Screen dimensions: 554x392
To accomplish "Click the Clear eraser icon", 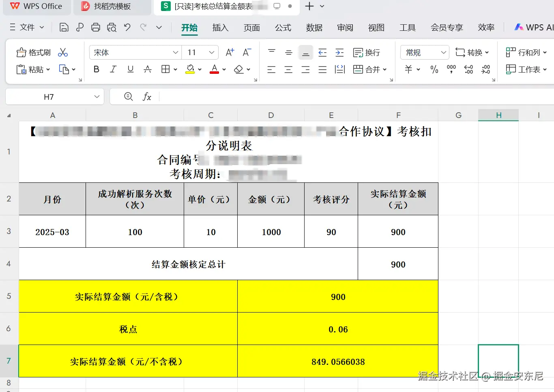I will (239, 69).
